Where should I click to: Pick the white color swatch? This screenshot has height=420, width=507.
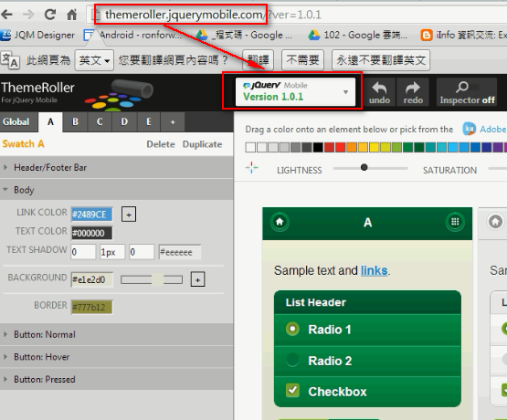coord(250,147)
